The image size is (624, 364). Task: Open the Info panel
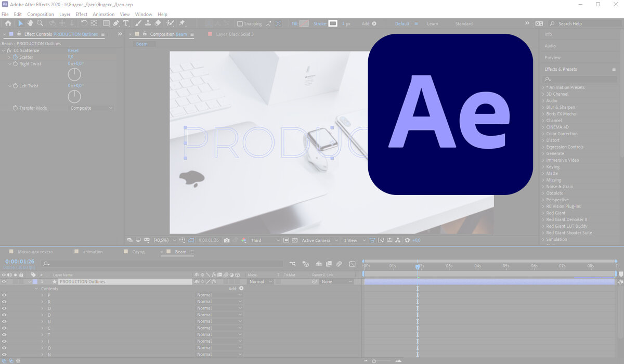click(549, 34)
